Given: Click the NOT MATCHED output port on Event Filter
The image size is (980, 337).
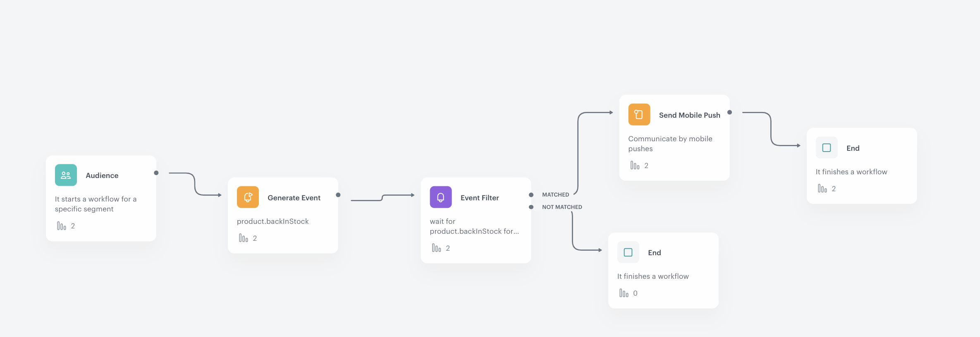Looking at the screenshot, I should click(531, 206).
